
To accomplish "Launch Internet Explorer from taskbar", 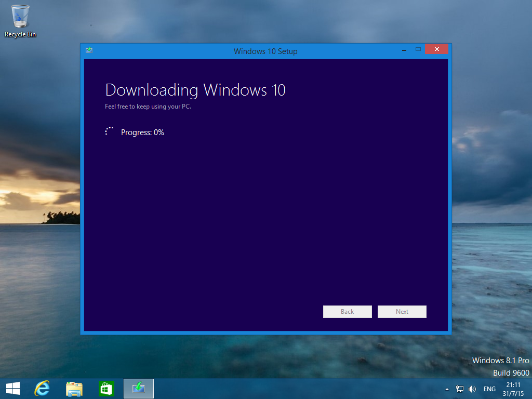I will (42, 389).
